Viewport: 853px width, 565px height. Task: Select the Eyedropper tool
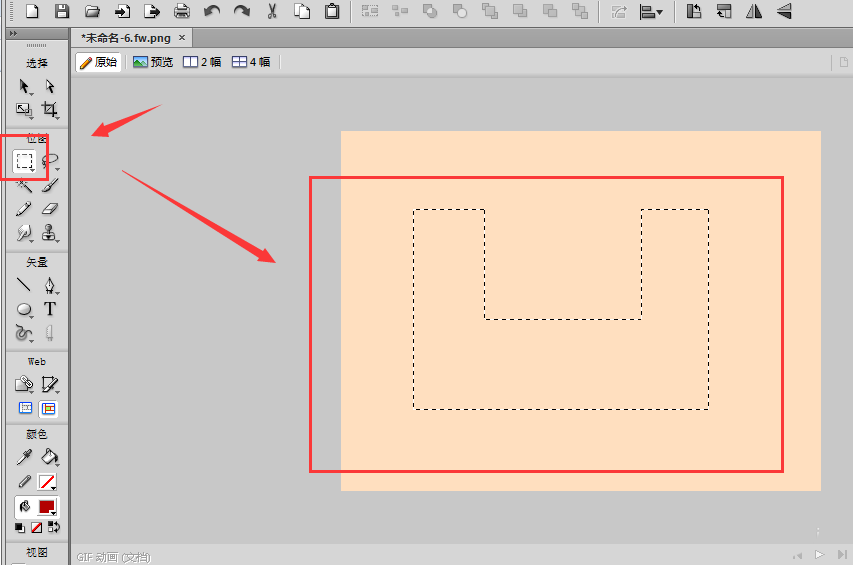click(25, 457)
